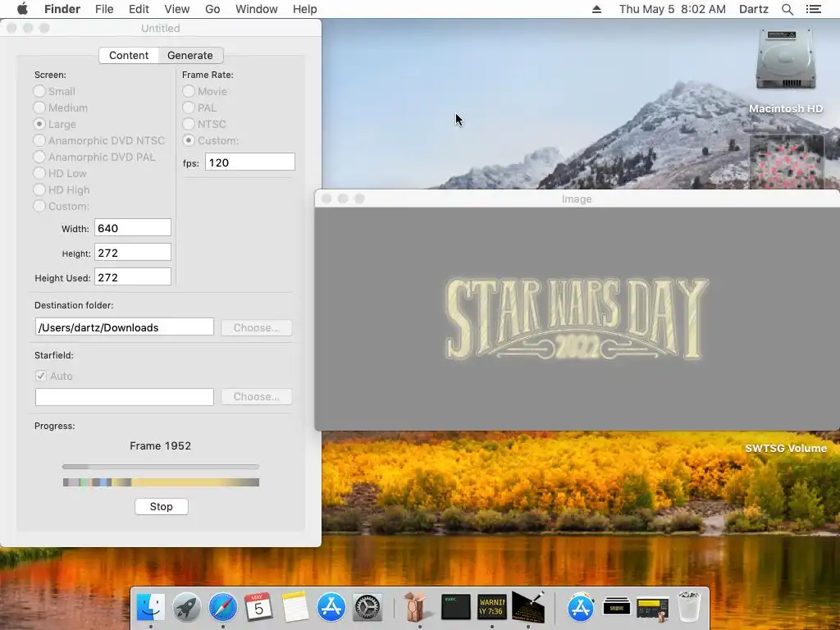Select Movie frame rate option

click(x=189, y=91)
